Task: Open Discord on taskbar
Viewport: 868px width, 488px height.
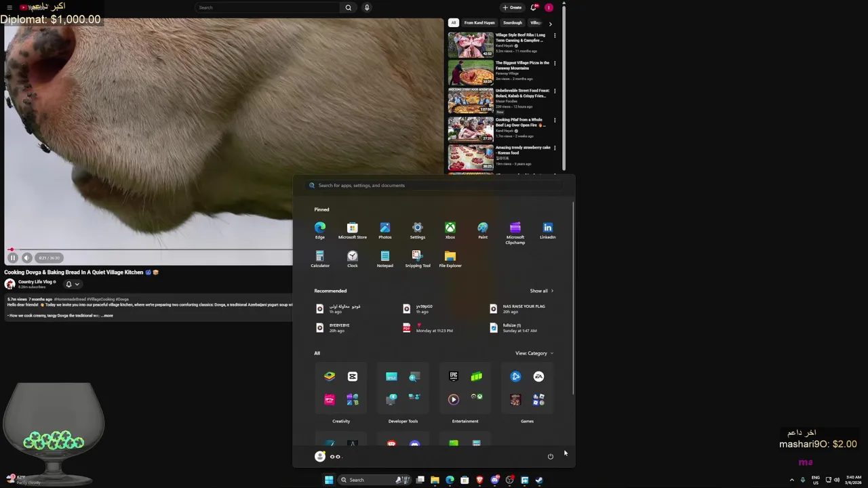Action: (494, 480)
